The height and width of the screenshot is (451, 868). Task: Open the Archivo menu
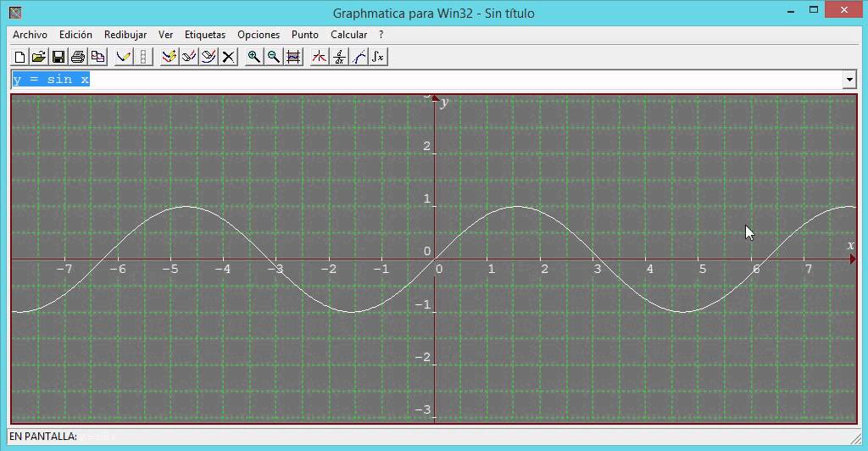[30, 34]
